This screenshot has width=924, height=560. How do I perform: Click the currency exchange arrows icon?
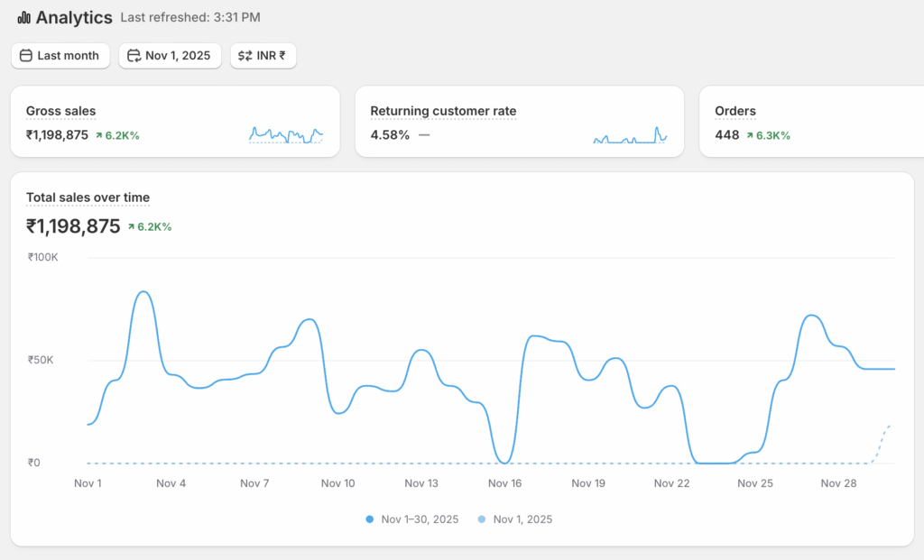click(245, 56)
